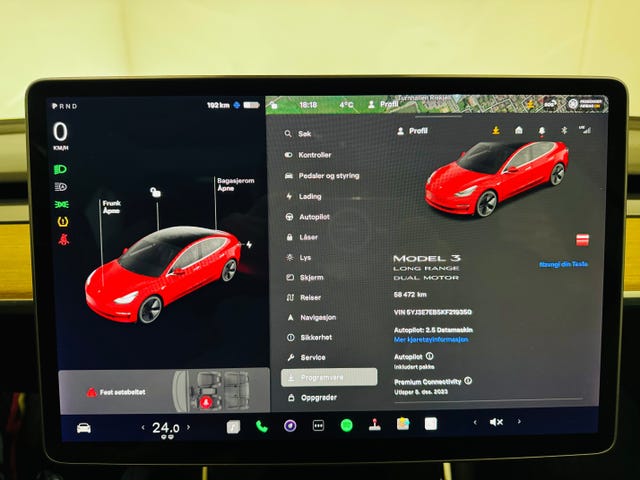The image size is (640, 480).
Task: Select the Sikkerhet menu
Action: (309, 338)
